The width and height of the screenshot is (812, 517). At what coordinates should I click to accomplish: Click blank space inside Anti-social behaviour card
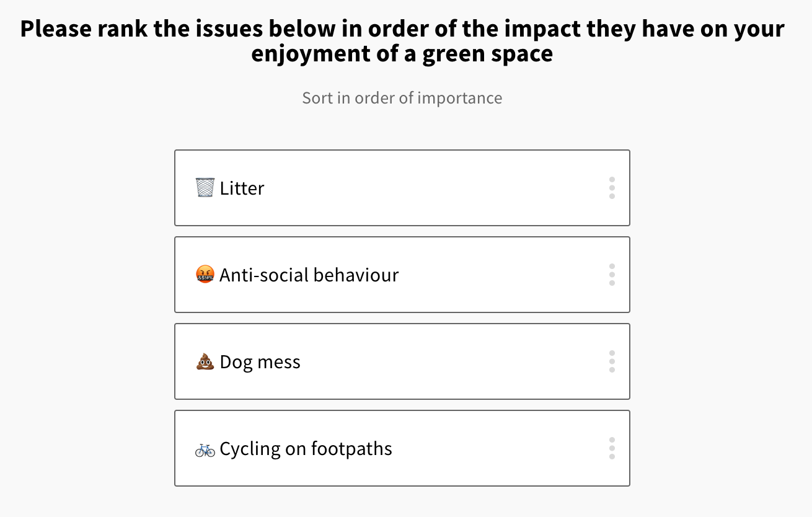(496, 275)
